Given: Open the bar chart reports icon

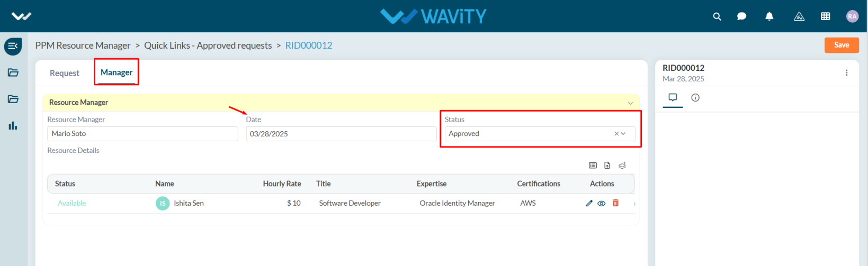Looking at the screenshot, I should pos(13,125).
